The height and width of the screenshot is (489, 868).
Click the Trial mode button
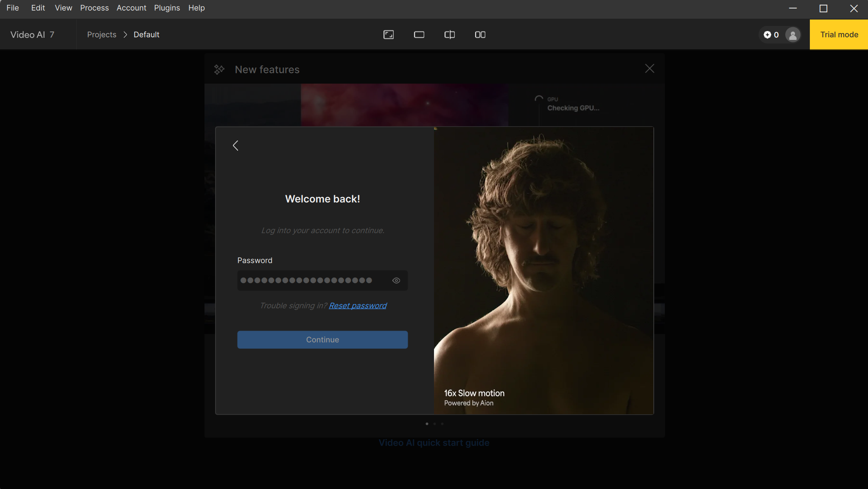tap(838, 35)
